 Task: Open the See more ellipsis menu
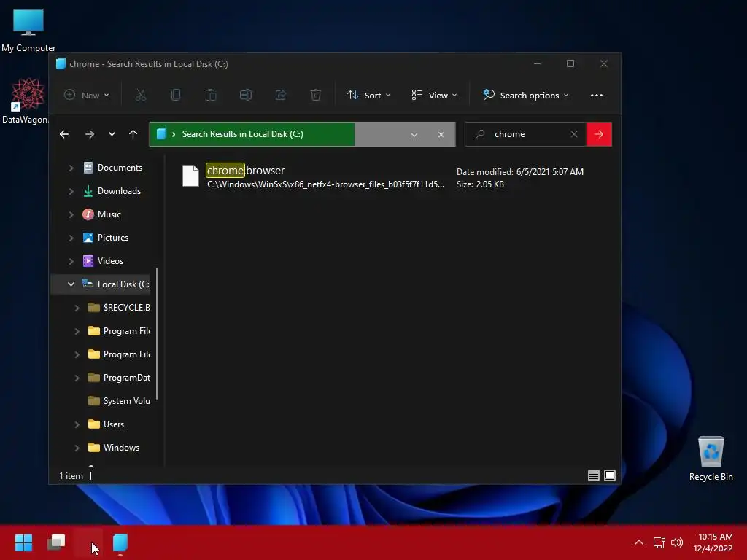597,96
